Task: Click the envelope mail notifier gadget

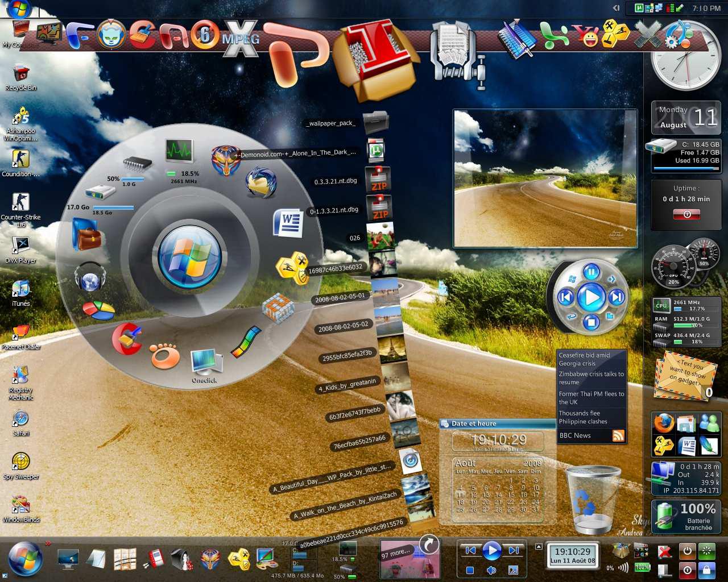Action: pyautogui.click(x=685, y=375)
